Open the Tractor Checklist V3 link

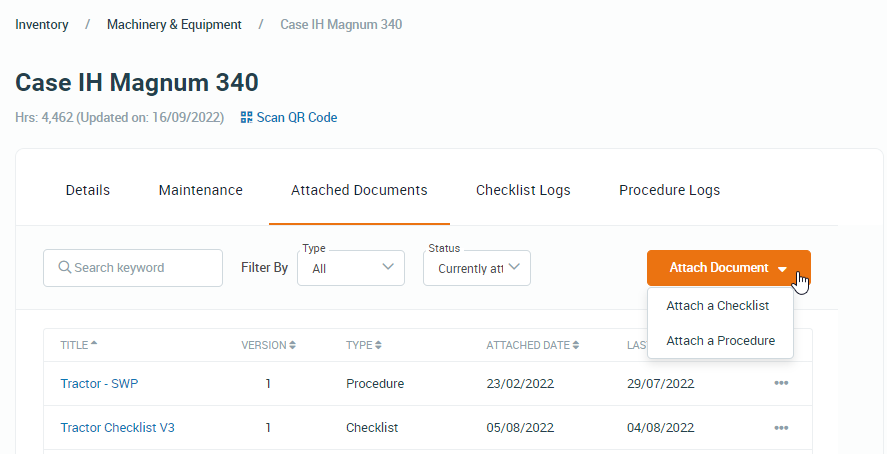(117, 428)
